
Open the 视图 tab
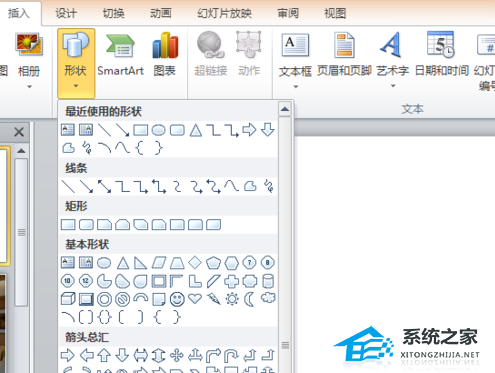pyautogui.click(x=335, y=13)
